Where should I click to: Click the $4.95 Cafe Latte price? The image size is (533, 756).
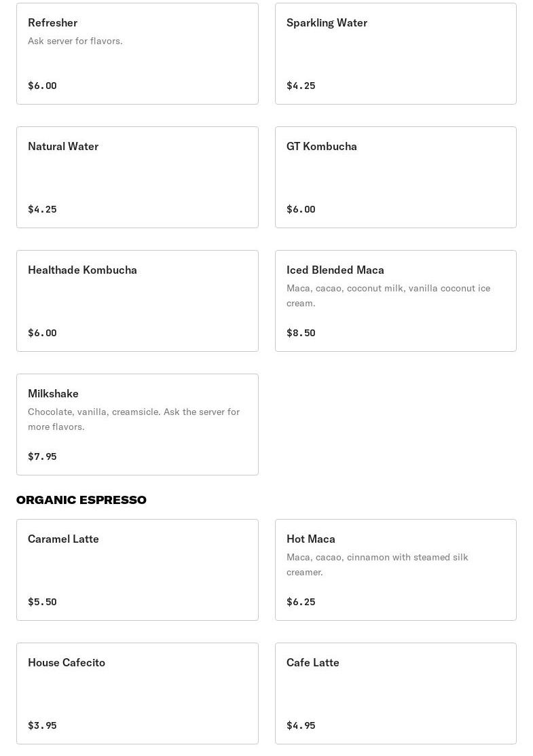301,725
